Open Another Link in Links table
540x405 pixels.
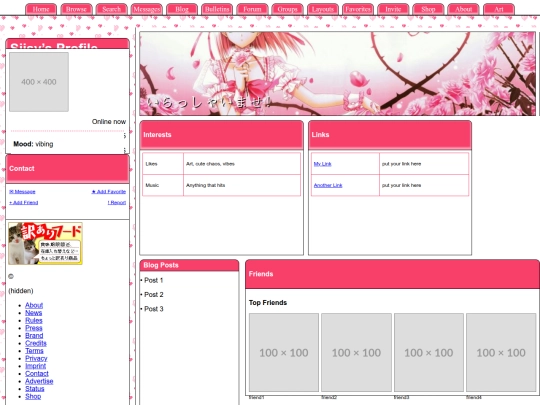click(328, 185)
